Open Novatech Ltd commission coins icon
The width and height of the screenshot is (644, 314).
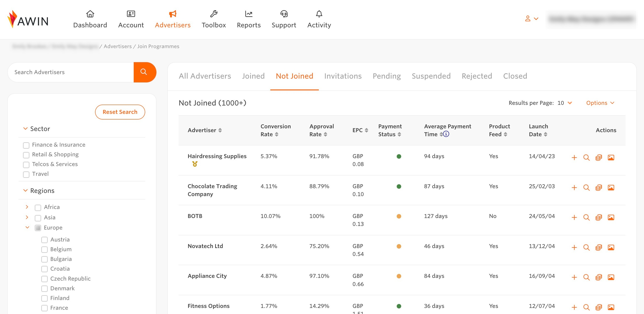[598, 247]
